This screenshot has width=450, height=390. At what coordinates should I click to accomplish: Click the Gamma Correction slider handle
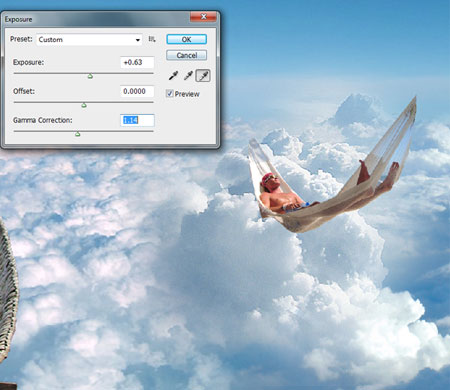(78, 134)
